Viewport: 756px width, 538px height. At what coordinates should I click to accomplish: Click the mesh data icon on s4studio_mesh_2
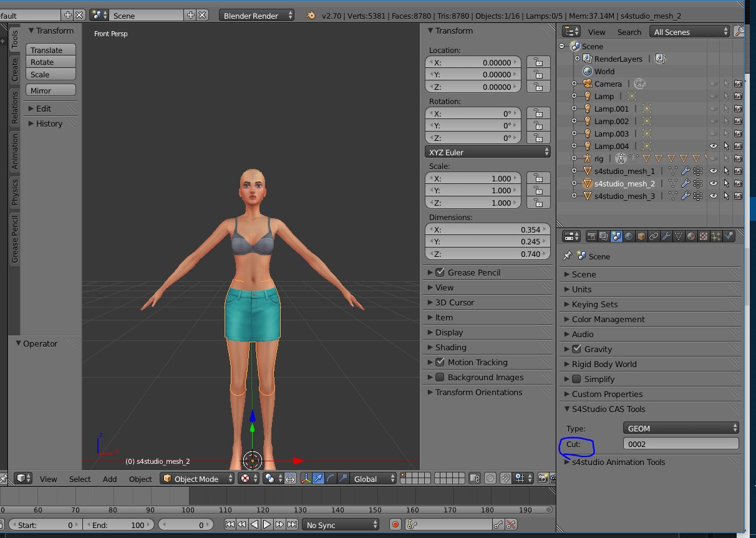point(673,183)
